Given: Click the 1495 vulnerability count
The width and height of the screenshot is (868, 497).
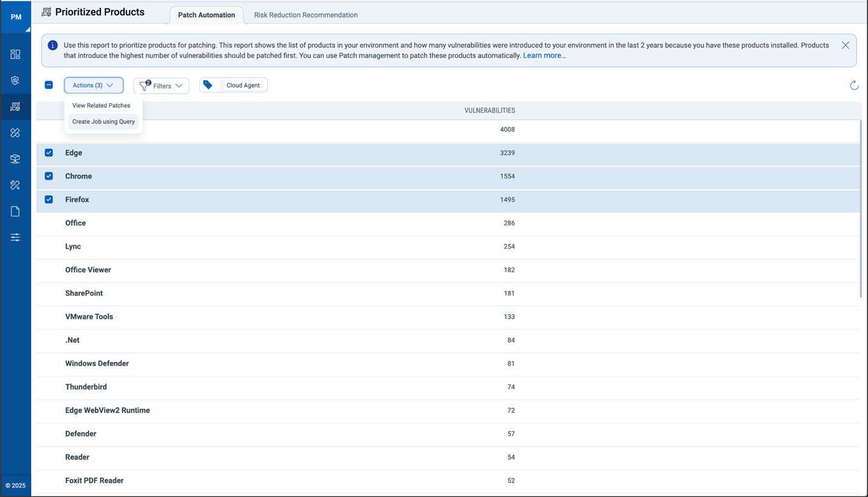Looking at the screenshot, I should point(507,199).
